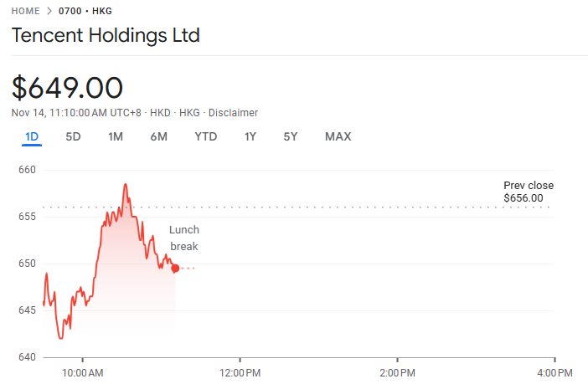The width and height of the screenshot is (588, 384).
Task: Select the 1D time range tab
Action: click(x=32, y=136)
